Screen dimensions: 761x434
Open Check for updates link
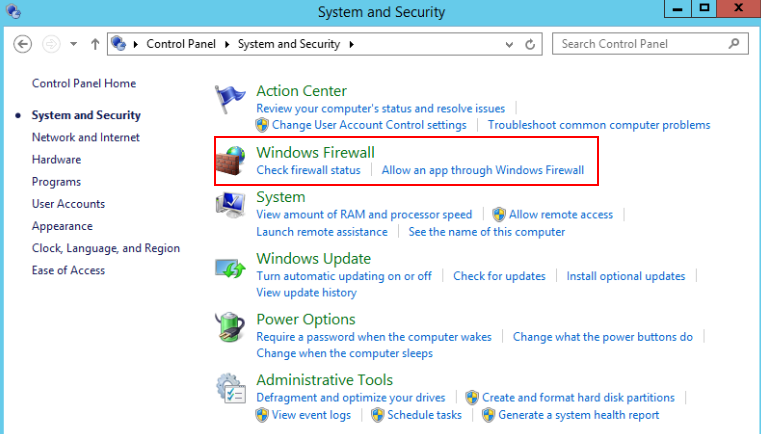click(x=499, y=276)
